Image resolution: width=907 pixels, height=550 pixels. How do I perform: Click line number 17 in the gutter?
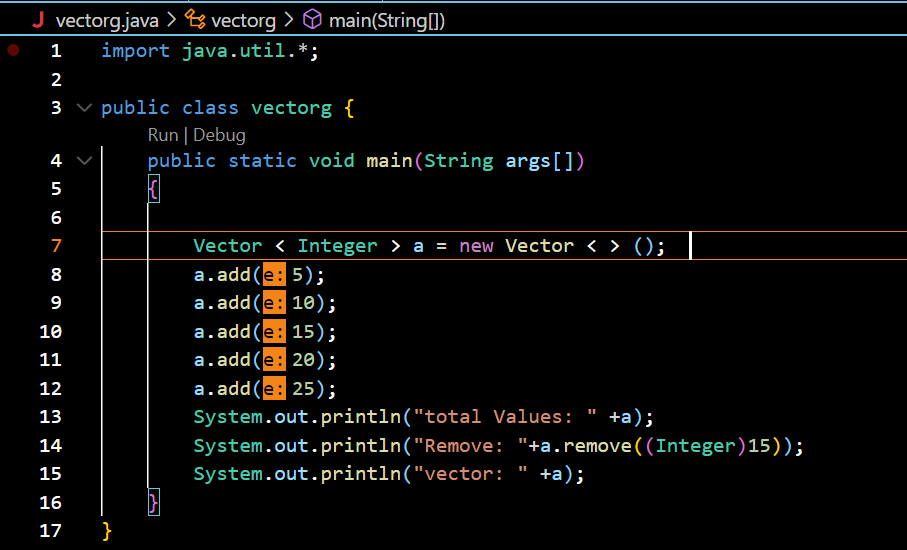point(50,530)
